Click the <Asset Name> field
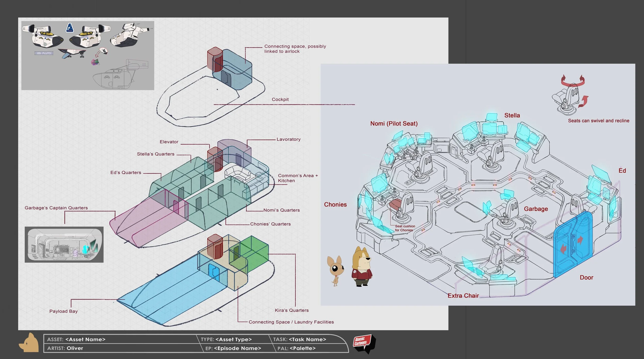This screenshot has width=644, height=359. click(85, 339)
